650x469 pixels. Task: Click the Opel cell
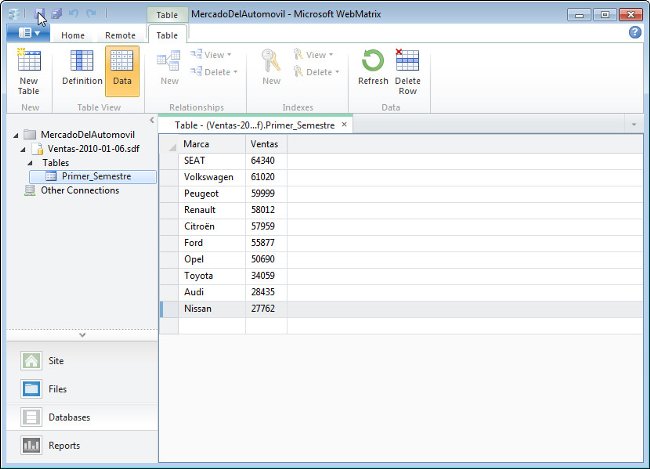[212, 259]
